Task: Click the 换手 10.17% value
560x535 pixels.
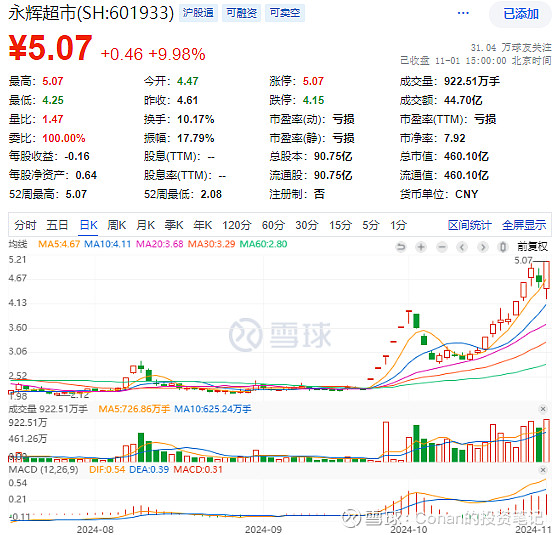Action: pos(196,119)
